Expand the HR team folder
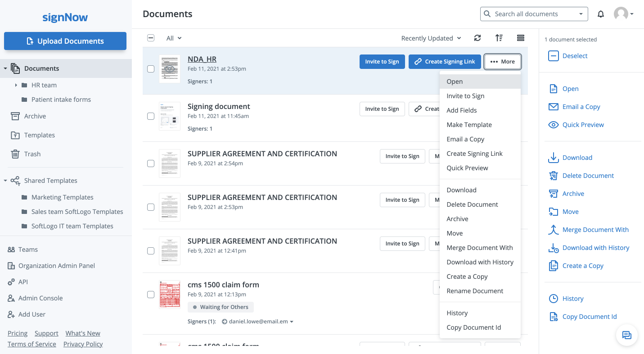 click(16, 85)
